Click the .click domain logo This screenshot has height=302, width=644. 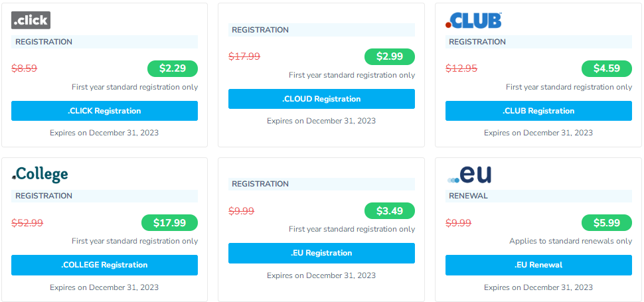(31, 20)
